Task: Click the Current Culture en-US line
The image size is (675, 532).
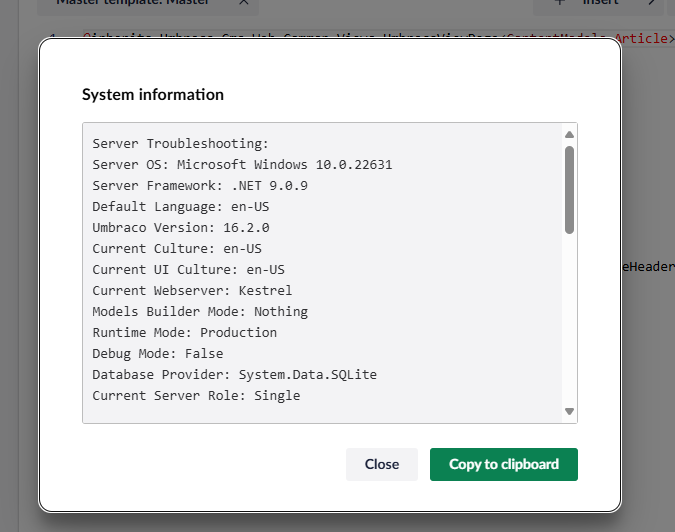Action: point(177,249)
